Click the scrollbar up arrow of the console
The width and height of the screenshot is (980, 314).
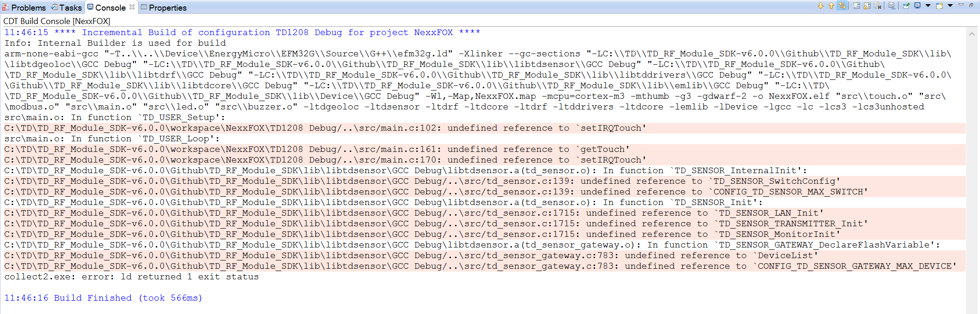[972, 34]
